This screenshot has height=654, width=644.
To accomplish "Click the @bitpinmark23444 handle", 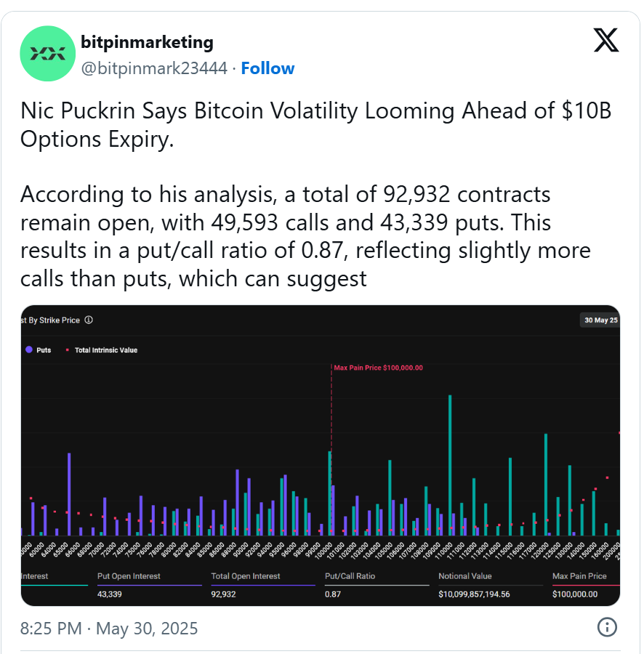I will [154, 68].
